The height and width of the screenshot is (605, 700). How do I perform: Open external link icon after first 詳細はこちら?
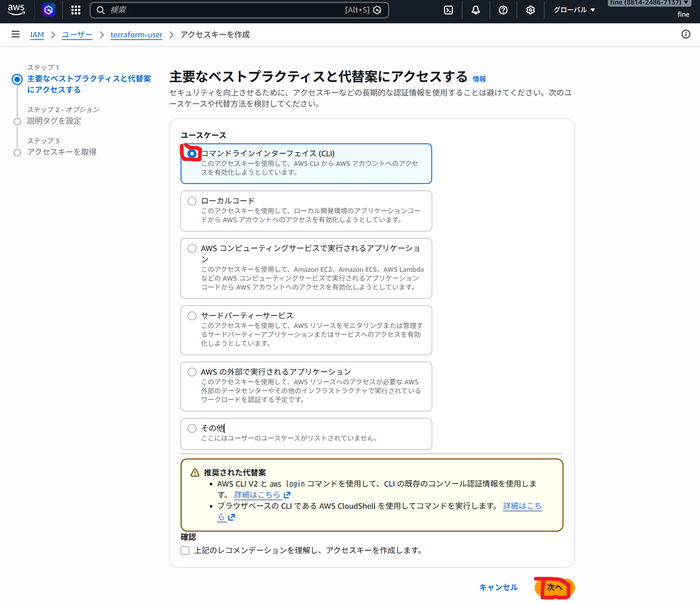[x=287, y=495]
